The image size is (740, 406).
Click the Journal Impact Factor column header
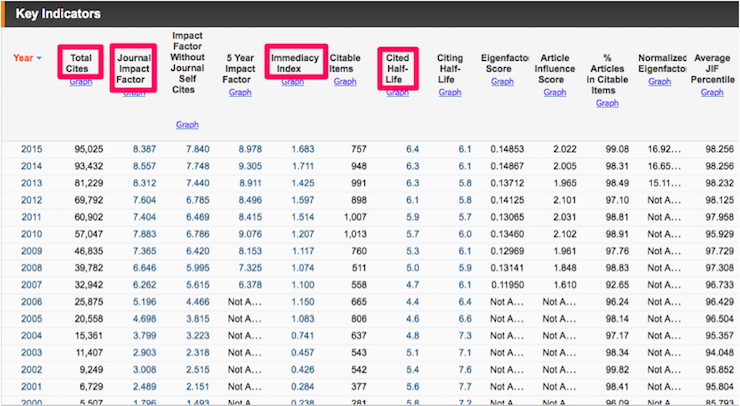coord(134,69)
